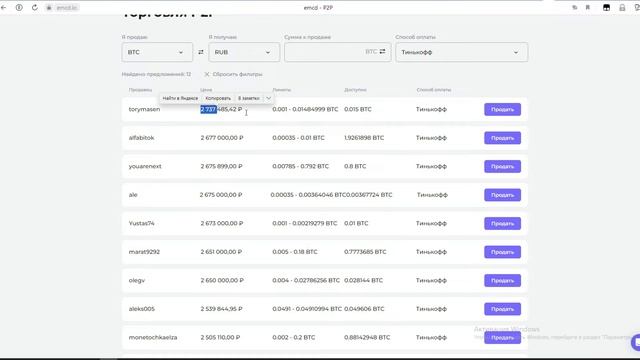Toggle the amount currency via the BTC swap icon
Viewport: 640px width, 360px height.
click(x=382, y=51)
